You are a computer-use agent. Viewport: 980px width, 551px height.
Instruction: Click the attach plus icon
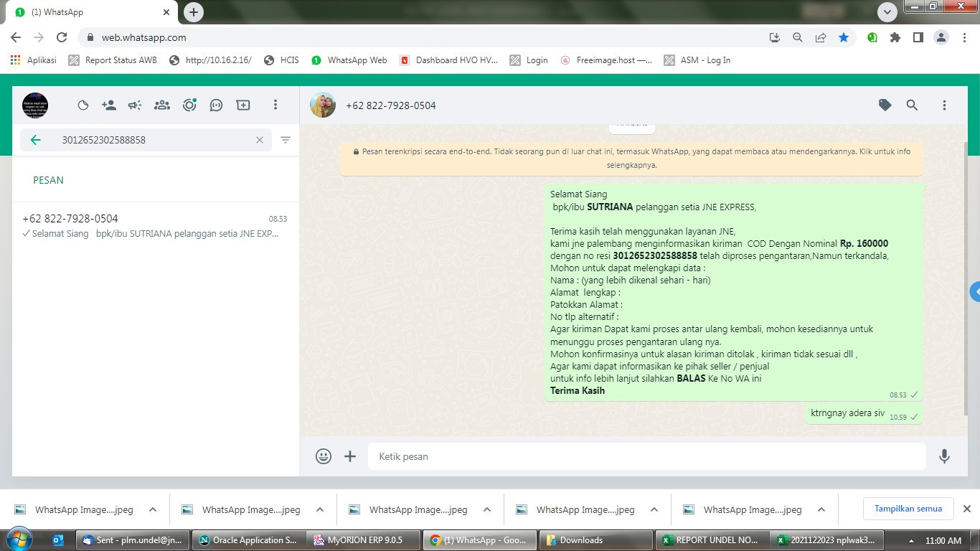tap(350, 456)
